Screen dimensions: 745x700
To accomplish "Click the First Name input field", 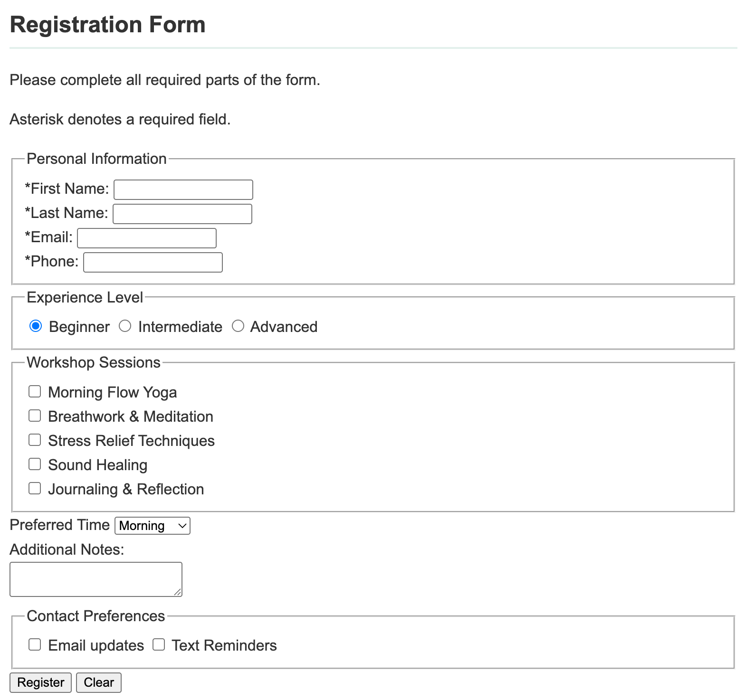I will point(183,189).
